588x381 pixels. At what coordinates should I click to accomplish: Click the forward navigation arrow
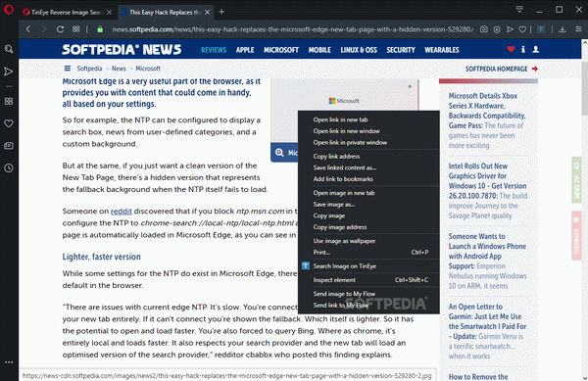44,29
